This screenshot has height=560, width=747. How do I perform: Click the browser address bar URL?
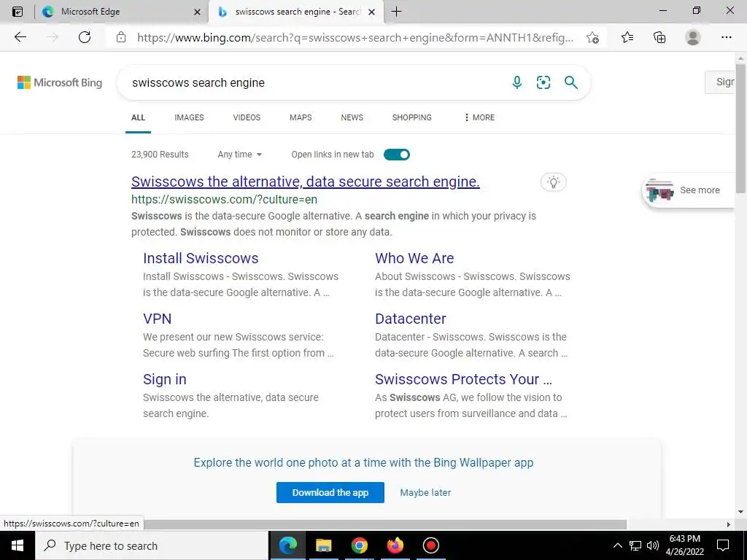coord(355,38)
